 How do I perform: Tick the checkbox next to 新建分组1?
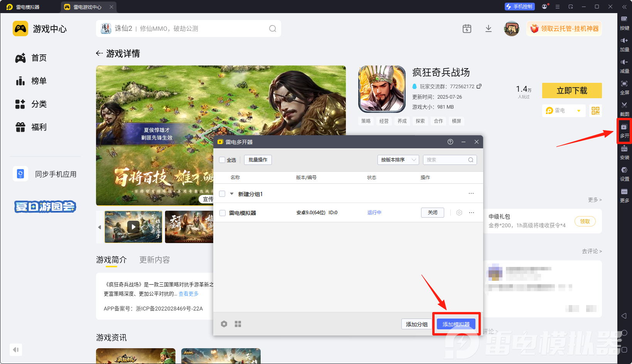coord(222,193)
